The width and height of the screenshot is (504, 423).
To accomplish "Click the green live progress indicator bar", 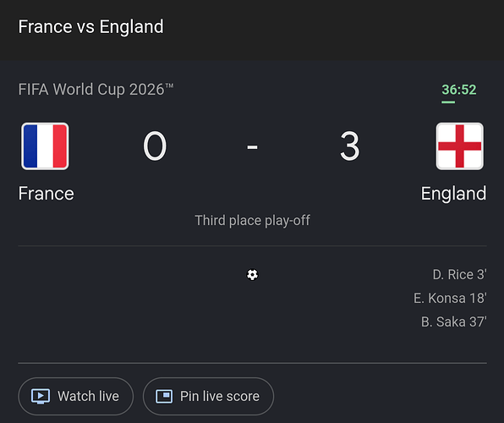I will click(448, 102).
